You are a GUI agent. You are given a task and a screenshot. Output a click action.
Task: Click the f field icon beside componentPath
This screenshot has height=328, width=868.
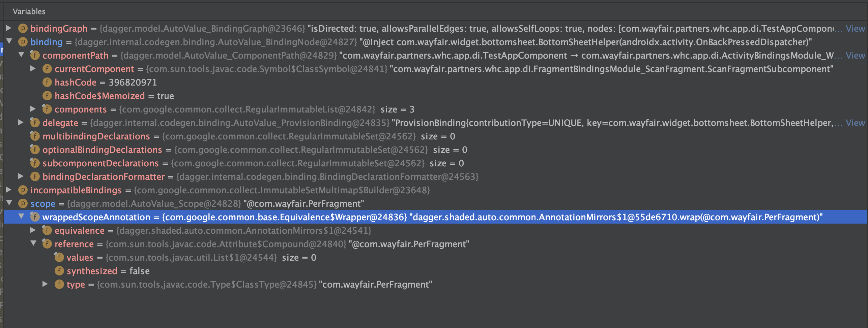pyautogui.click(x=35, y=55)
